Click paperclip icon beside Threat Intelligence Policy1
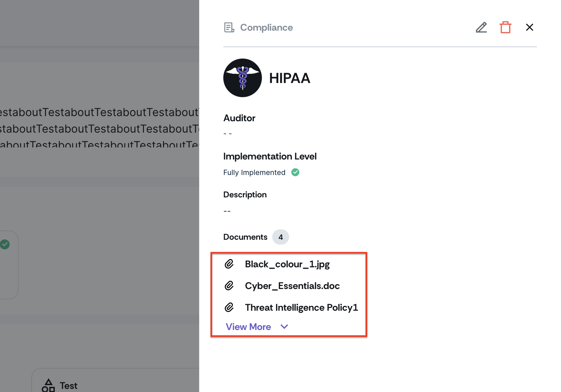Viewport: 561px width, 392px height. [229, 307]
